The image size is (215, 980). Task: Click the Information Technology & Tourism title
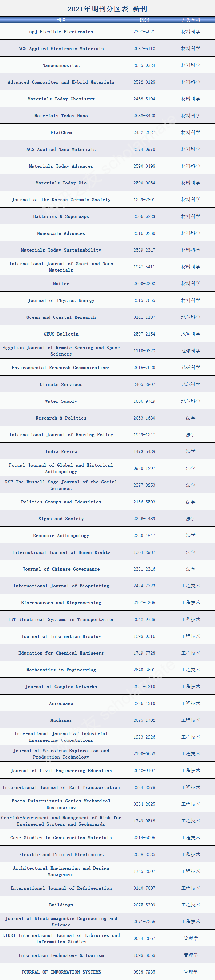click(61, 955)
